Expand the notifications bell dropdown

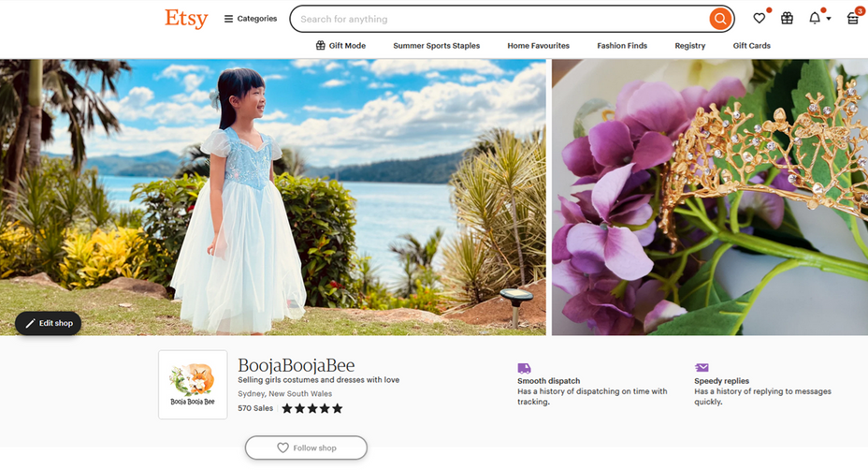tap(817, 19)
